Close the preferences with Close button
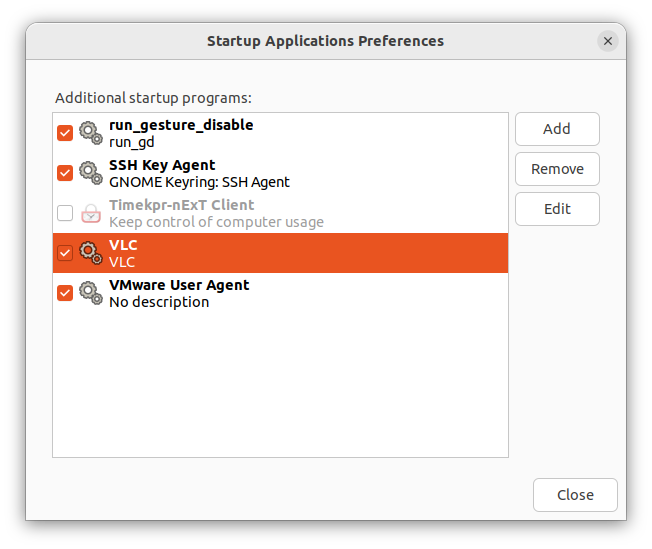Image resolution: width=652 pixels, height=549 pixels. point(575,495)
